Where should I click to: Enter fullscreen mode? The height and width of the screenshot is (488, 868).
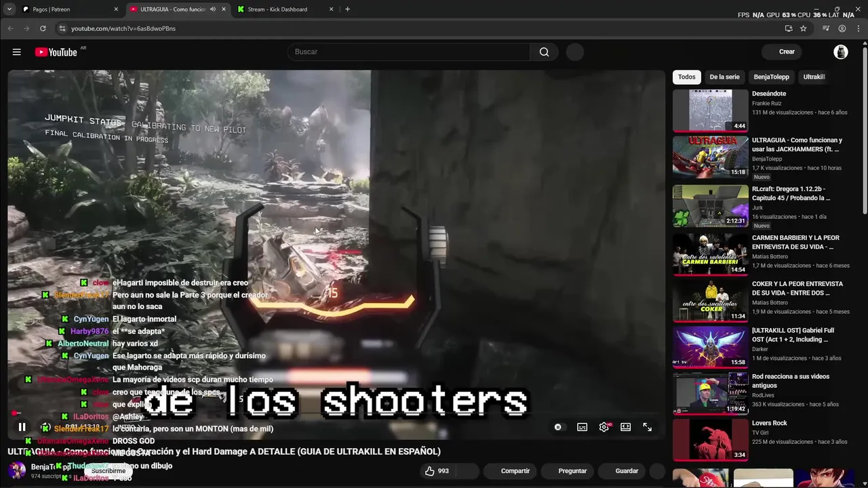[x=647, y=427]
